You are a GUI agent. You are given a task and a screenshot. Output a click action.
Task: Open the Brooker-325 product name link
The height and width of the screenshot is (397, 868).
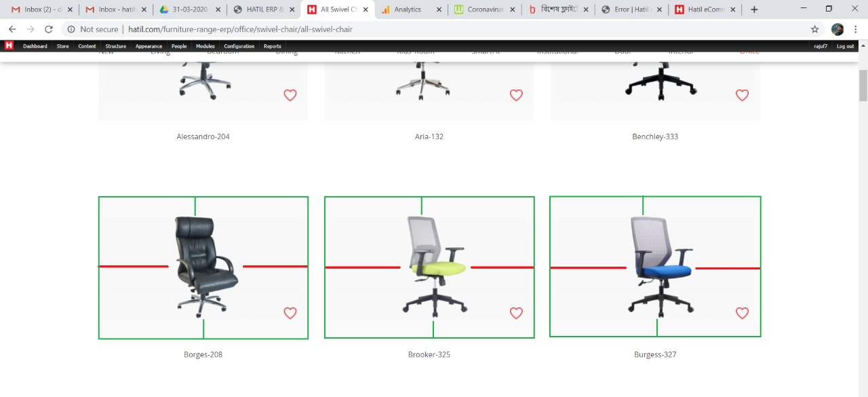[x=429, y=354]
